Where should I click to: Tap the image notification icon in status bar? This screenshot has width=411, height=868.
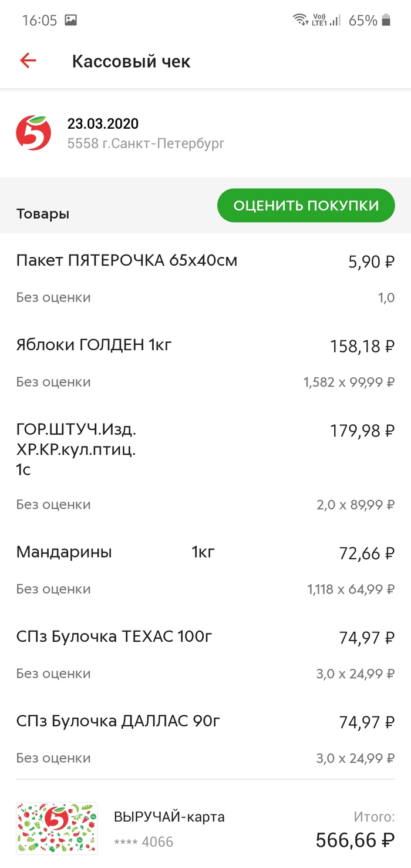(70, 20)
